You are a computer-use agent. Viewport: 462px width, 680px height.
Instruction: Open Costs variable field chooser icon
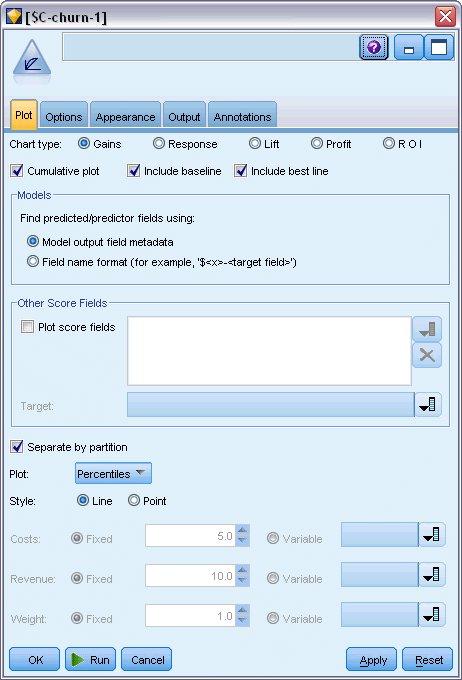[x=432, y=535]
